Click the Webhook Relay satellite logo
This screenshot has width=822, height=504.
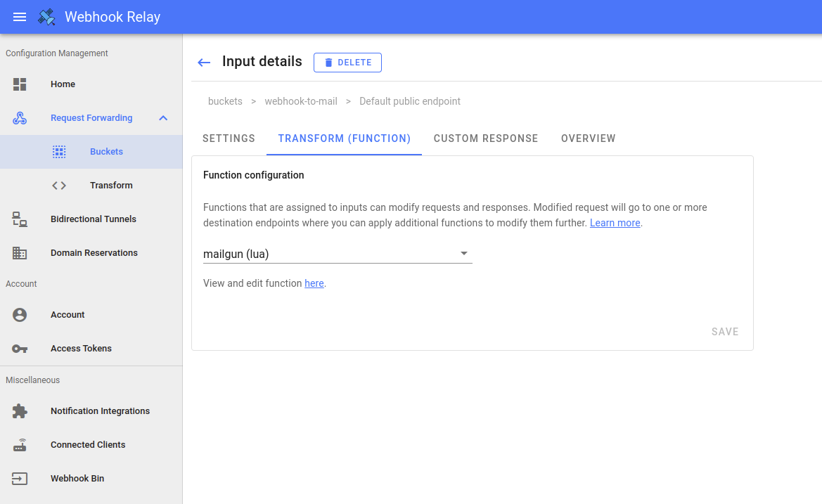pyautogui.click(x=47, y=17)
